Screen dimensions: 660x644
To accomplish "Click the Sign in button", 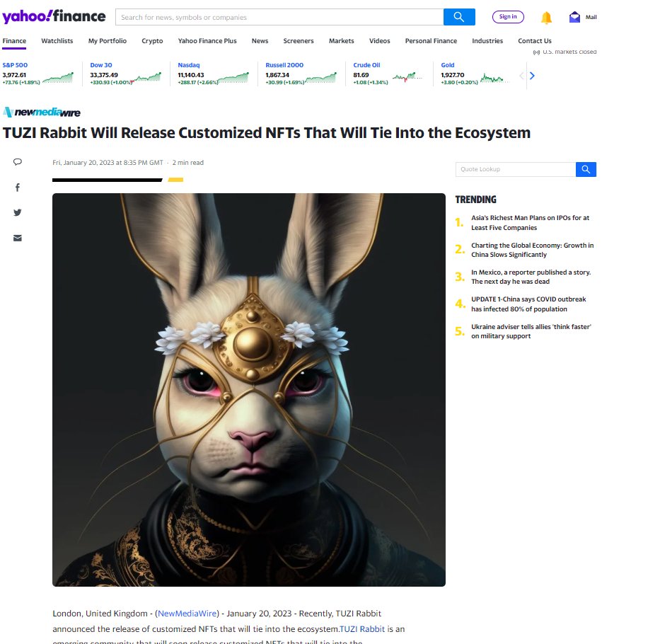I will [x=508, y=17].
